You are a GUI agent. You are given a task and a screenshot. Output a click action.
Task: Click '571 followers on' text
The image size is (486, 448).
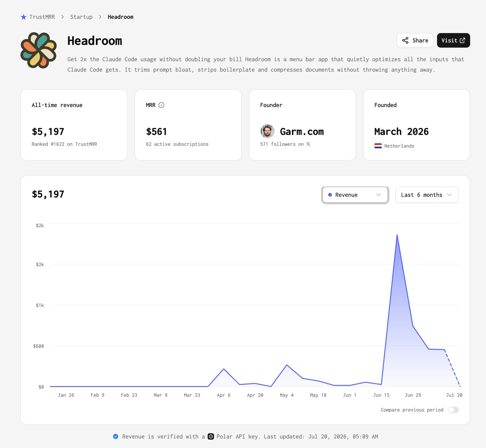tap(282, 144)
